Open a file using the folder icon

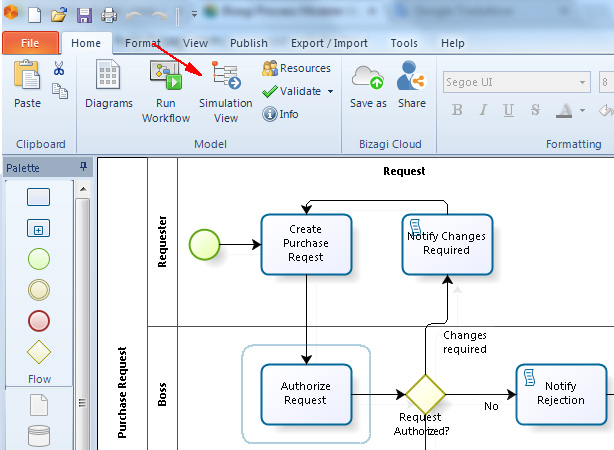59,15
